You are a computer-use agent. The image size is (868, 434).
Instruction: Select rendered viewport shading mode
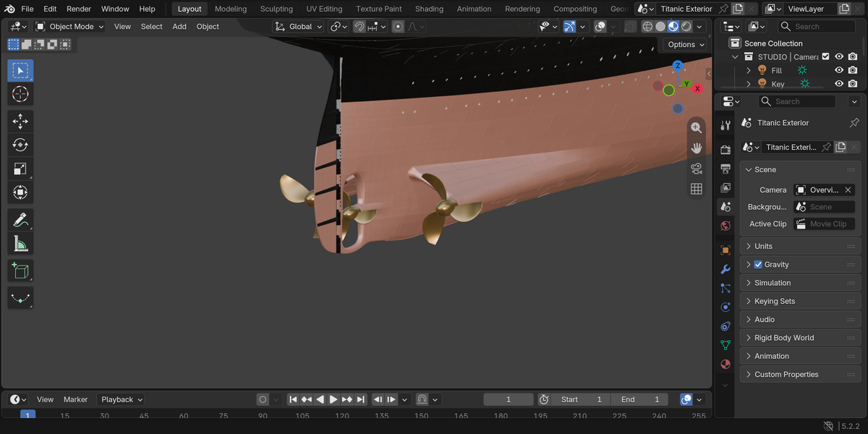click(686, 27)
